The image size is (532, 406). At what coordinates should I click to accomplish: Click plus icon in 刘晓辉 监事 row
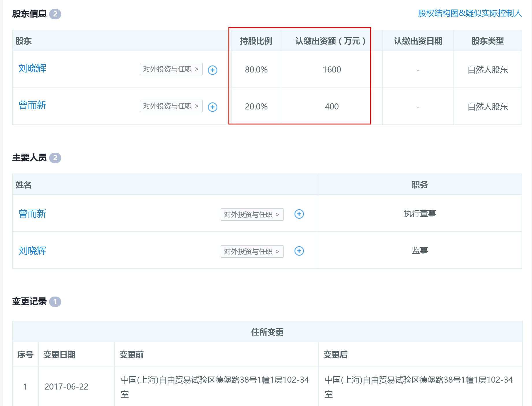[x=299, y=251]
